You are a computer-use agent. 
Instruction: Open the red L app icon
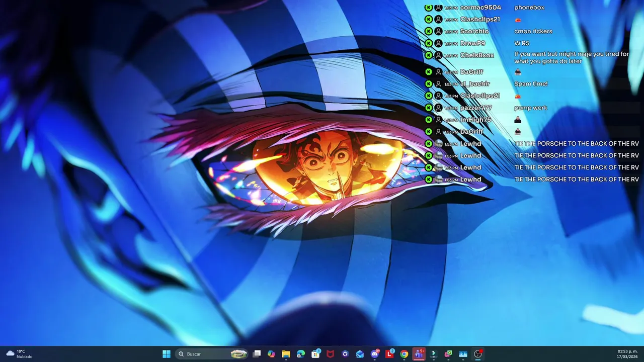(x=389, y=354)
